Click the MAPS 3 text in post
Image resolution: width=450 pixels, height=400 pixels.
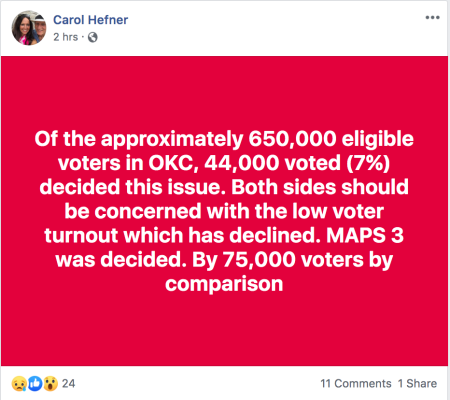coord(365,235)
